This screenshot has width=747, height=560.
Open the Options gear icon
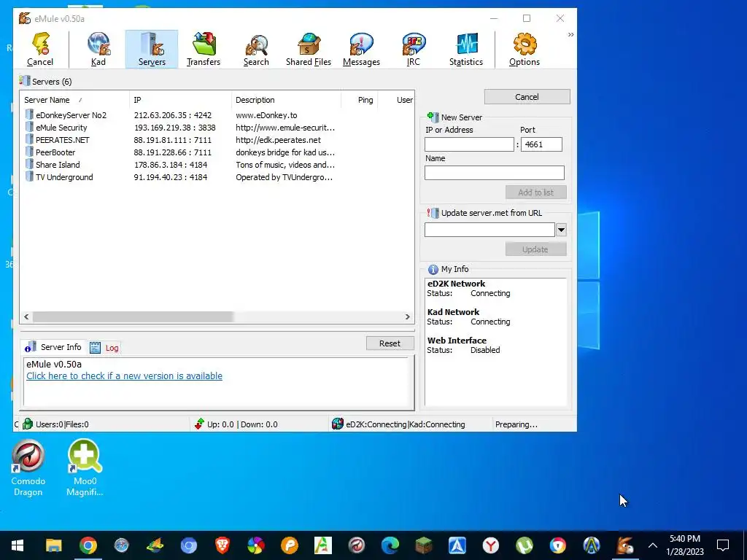coord(524,49)
